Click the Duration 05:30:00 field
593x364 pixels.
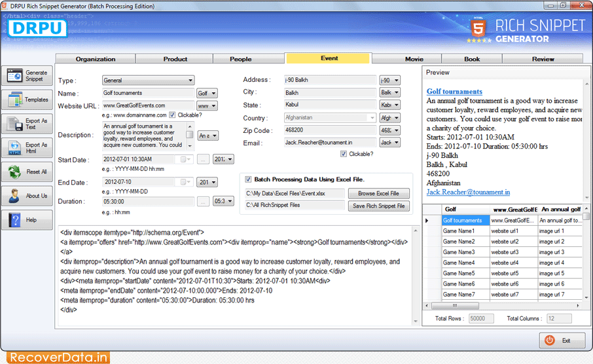(148, 202)
